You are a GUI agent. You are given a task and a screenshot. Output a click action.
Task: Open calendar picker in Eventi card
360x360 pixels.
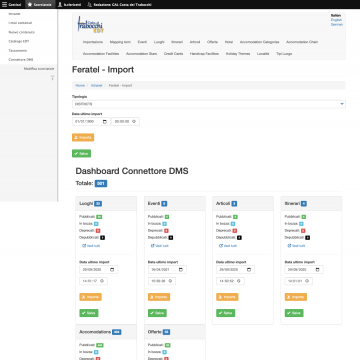(x=181, y=269)
